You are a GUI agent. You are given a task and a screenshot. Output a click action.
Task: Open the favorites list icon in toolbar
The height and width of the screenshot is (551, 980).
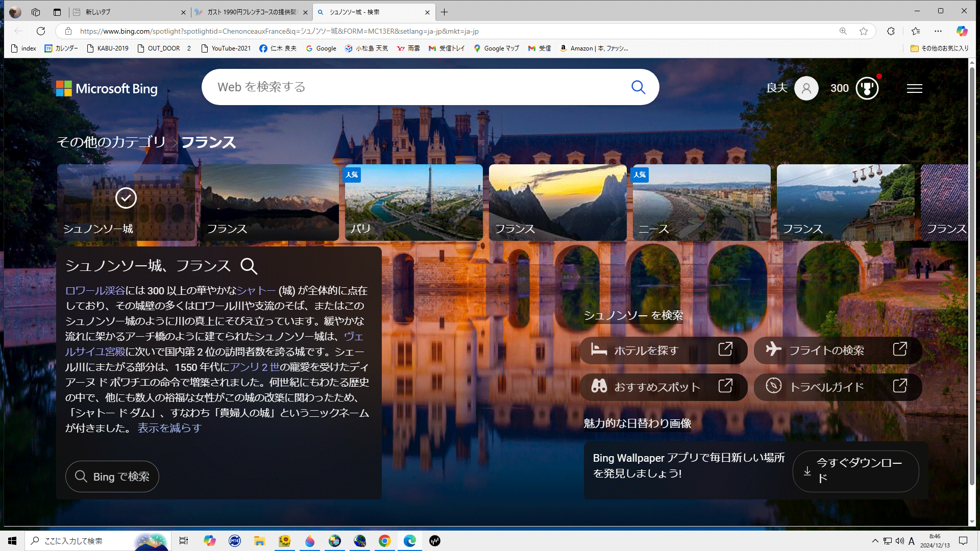pos(916,31)
